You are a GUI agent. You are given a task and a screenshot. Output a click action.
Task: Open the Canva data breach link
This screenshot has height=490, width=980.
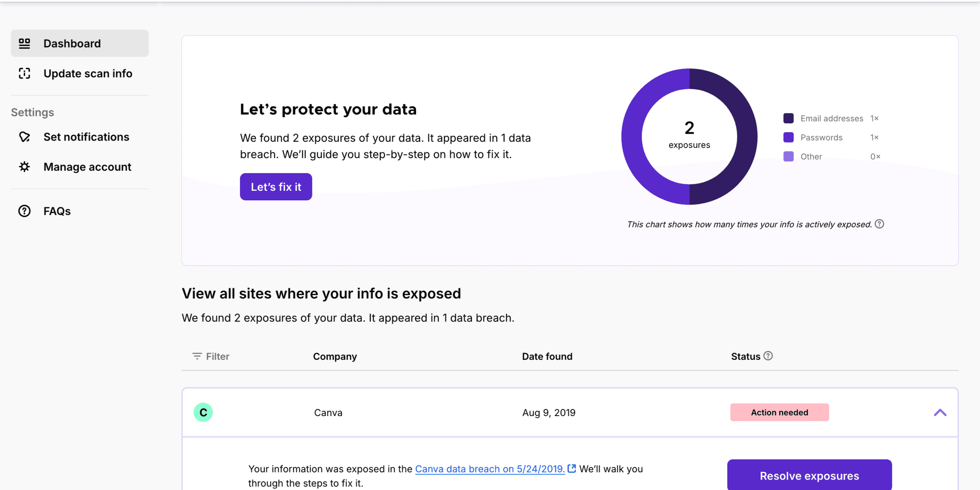point(489,468)
